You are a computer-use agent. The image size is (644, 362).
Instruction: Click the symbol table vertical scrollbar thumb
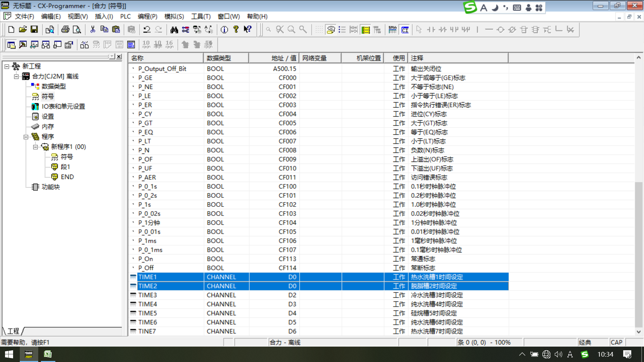pos(638,255)
